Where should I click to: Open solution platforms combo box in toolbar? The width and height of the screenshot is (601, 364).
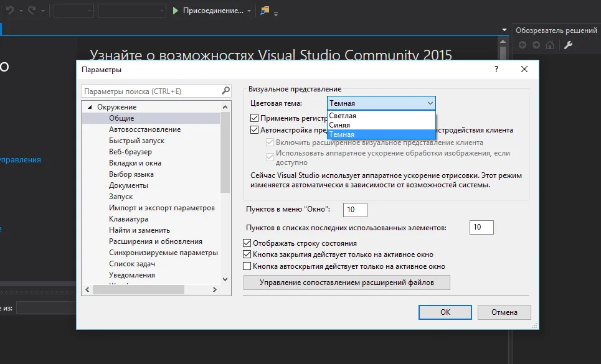[x=132, y=11]
